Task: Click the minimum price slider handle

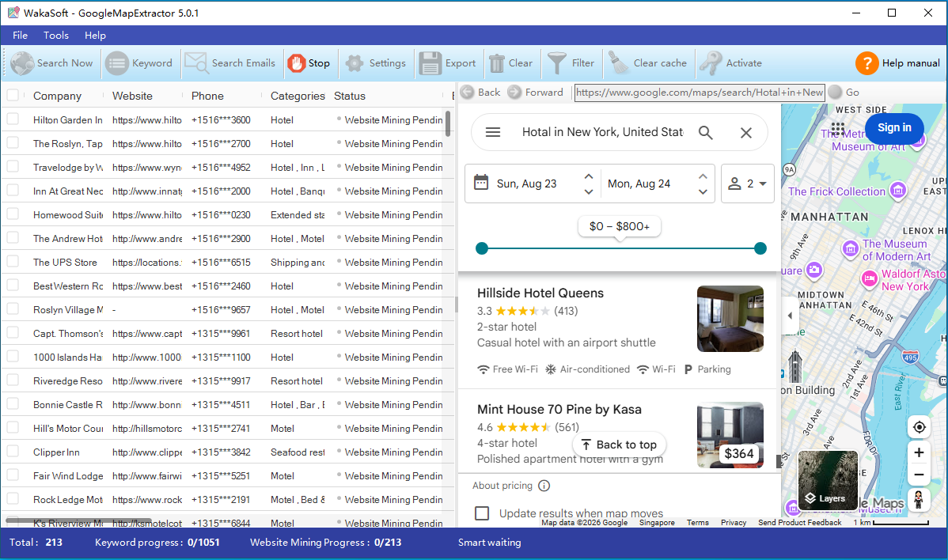Action: point(482,248)
